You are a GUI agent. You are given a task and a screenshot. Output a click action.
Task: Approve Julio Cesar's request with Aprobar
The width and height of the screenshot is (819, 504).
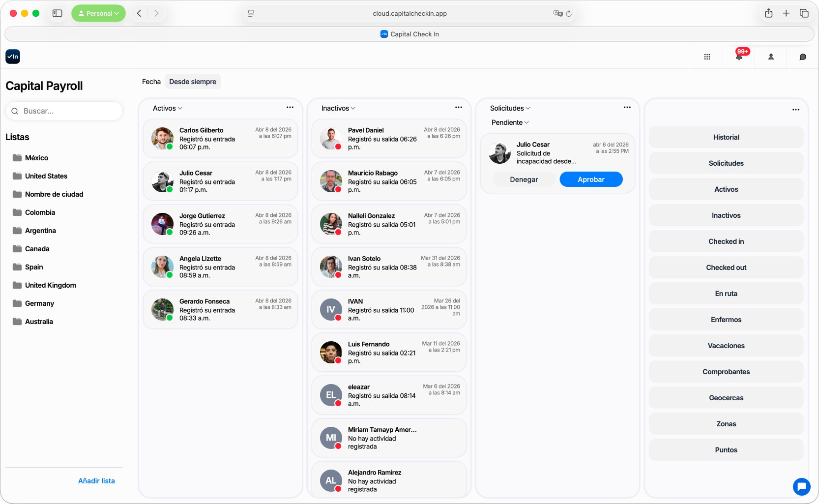pyautogui.click(x=590, y=179)
